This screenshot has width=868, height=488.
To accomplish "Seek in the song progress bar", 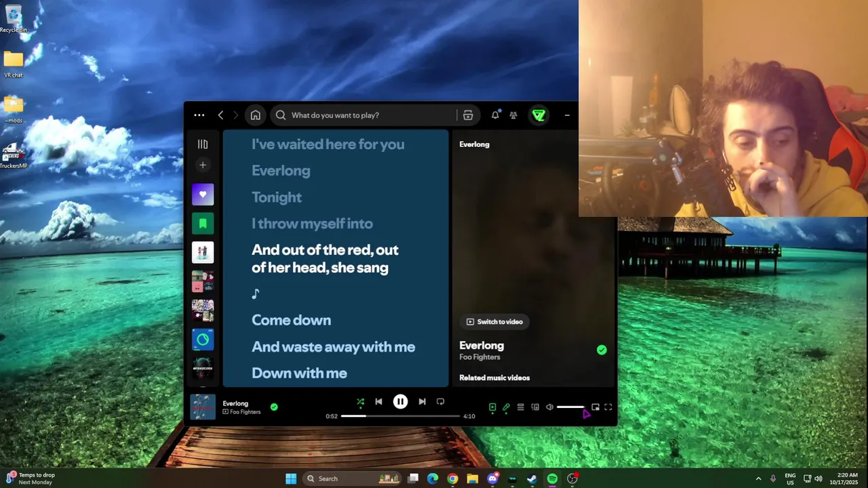I will coord(400,416).
